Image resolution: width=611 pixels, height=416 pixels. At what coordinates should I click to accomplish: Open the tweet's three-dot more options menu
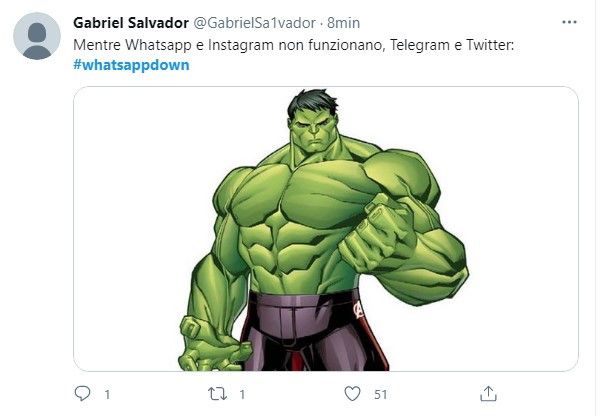tap(568, 21)
